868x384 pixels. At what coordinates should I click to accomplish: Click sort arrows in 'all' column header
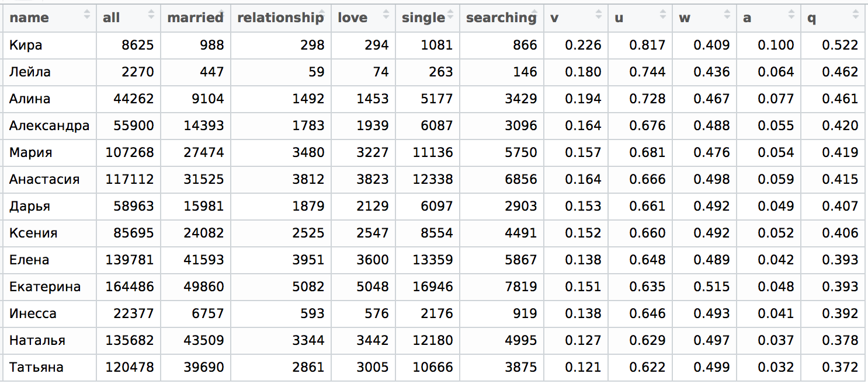pyautogui.click(x=152, y=15)
